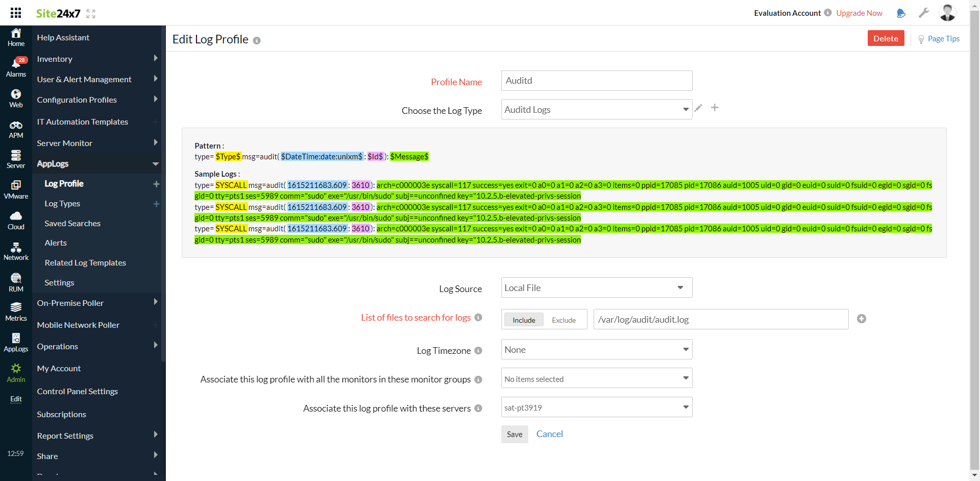Screen dimensions: 980x481
Task: Open the VMware section in the sidebar
Action: coord(15,189)
